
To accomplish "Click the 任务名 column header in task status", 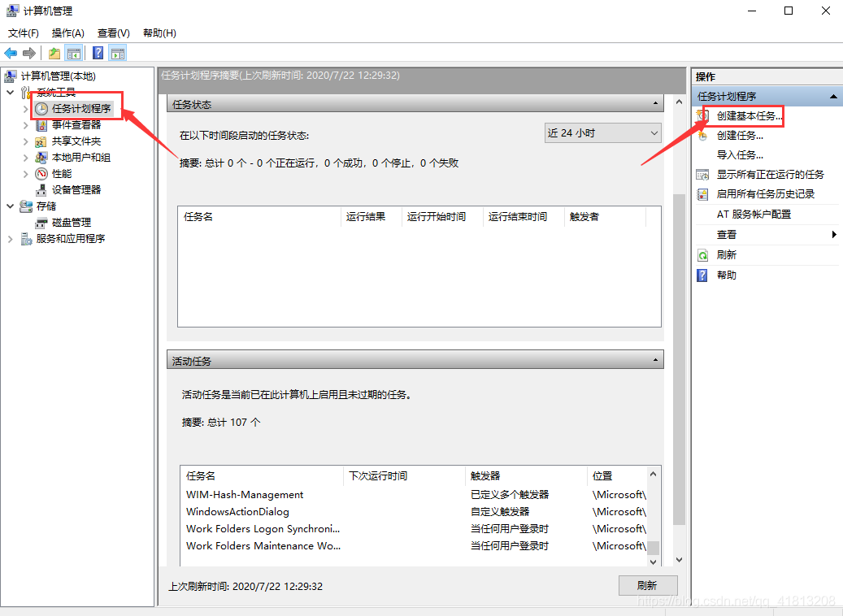I will pos(259,217).
